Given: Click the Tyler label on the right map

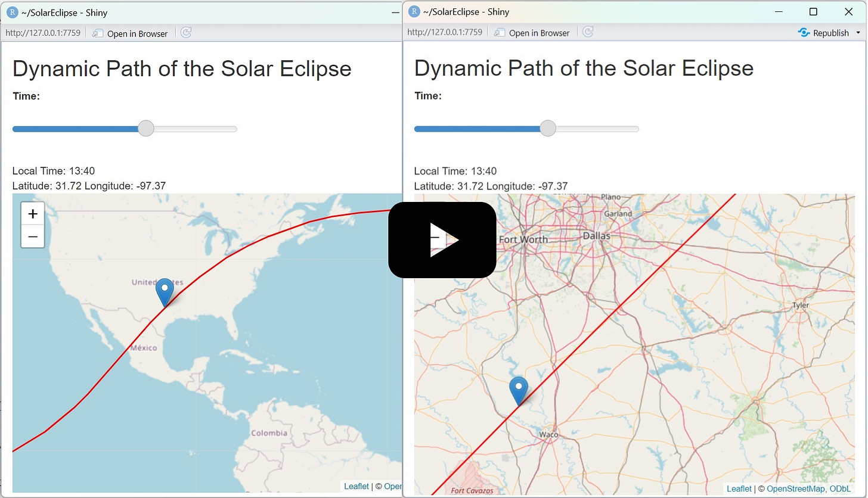Looking at the screenshot, I should (801, 306).
